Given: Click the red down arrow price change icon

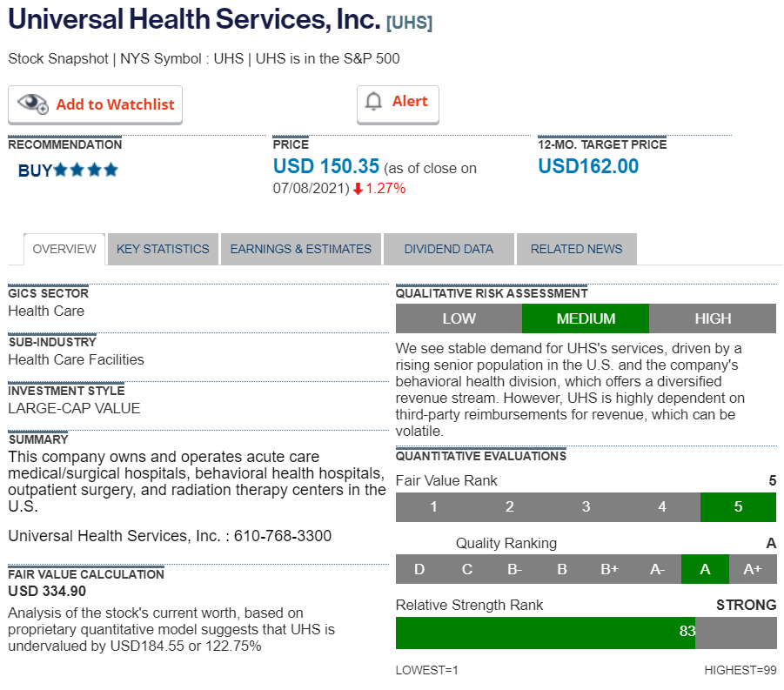Looking at the screenshot, I should pyautogui.click(x=358, y=189).
